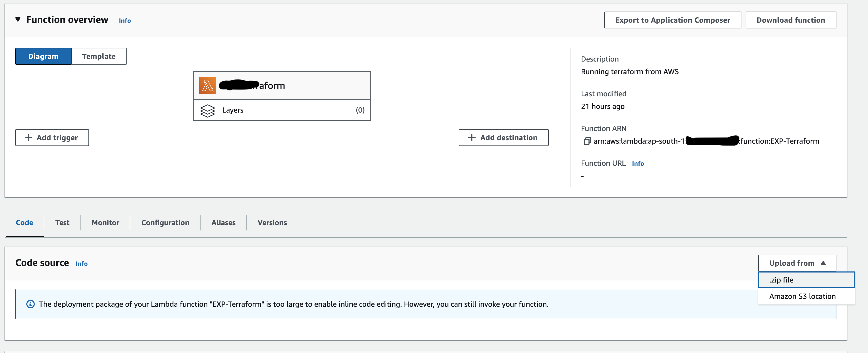Screen dimensions: 868x353
Task: Copy the Function ARN using the copy icon
Action: [587, 141]
